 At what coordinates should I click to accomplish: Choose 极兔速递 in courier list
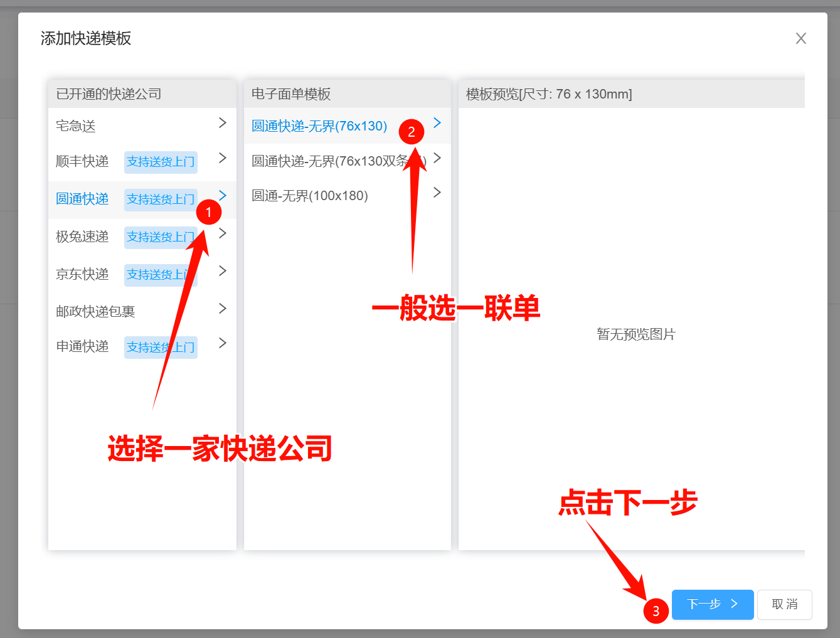(82, 237)
